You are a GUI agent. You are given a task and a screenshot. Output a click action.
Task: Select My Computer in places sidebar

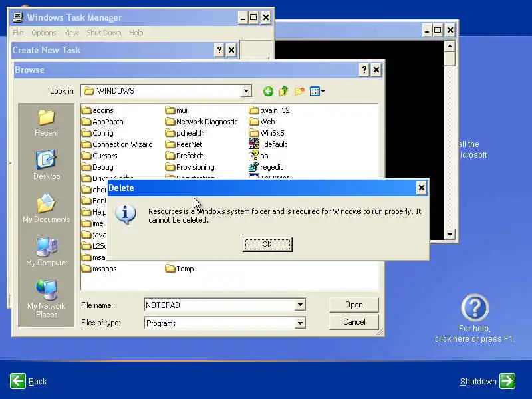pos(46,251)
